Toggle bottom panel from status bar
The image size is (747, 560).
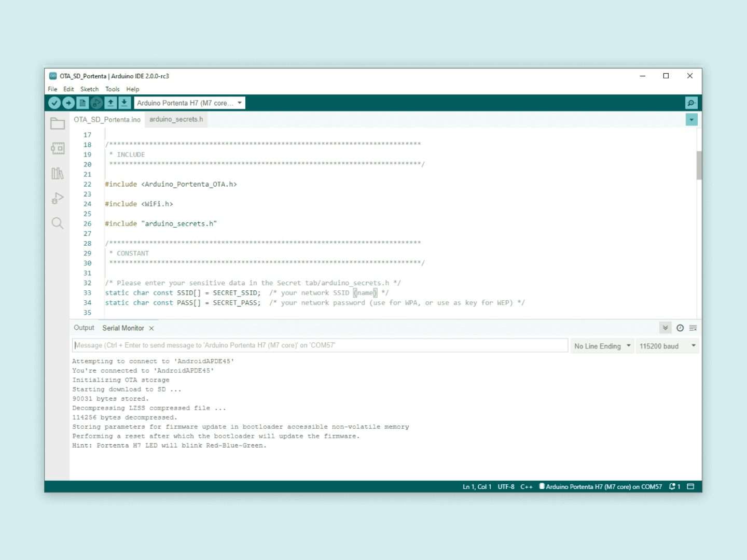[690, 486]
